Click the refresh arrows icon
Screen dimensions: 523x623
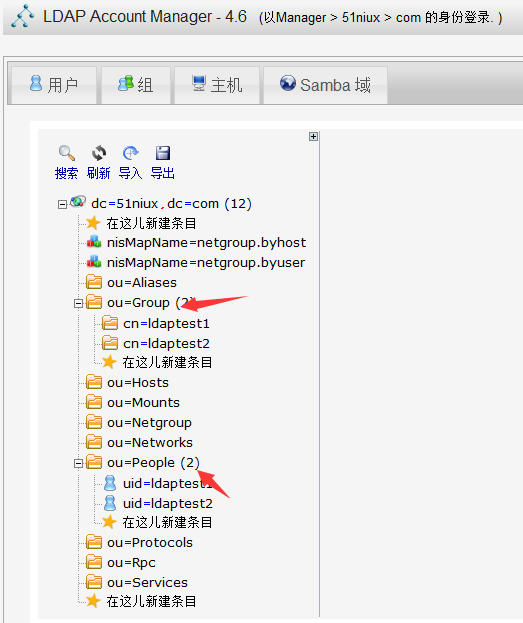tap(99, 153)
